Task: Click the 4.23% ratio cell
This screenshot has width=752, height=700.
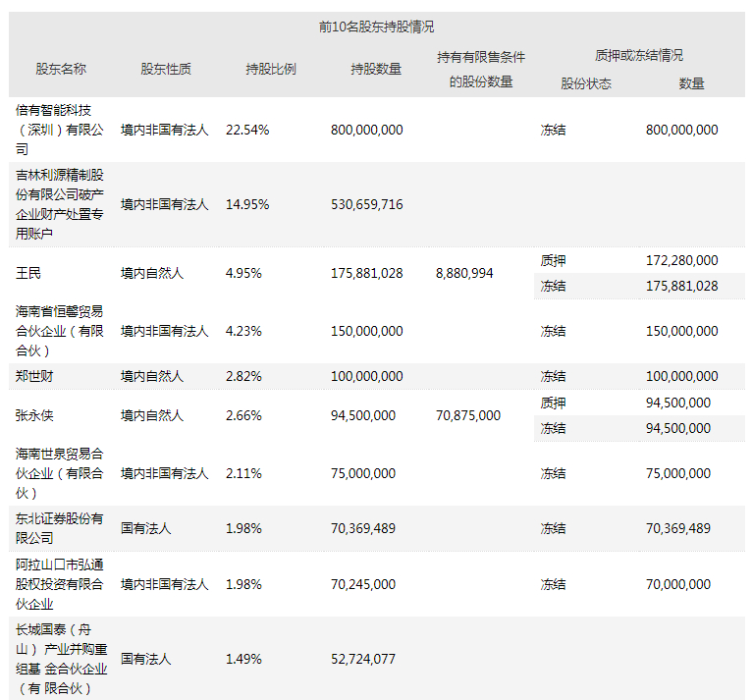Action: pyautogui.click(x=243, y=331)
